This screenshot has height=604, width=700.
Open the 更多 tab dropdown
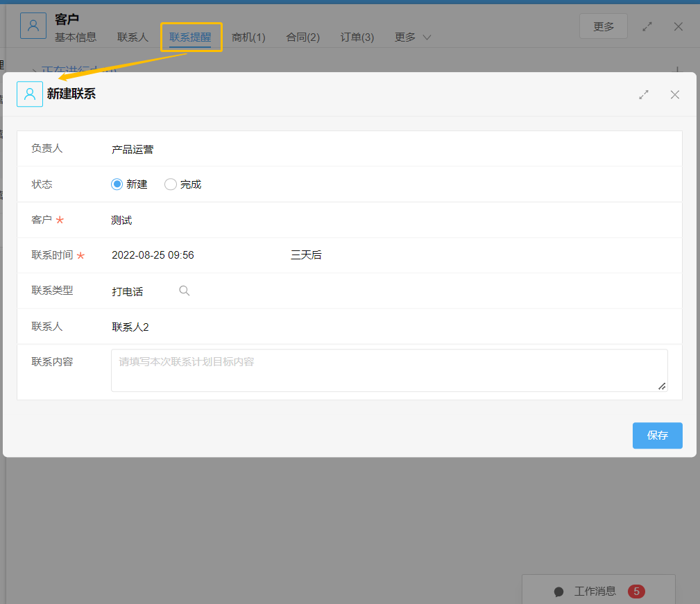[x=413, y=37]
